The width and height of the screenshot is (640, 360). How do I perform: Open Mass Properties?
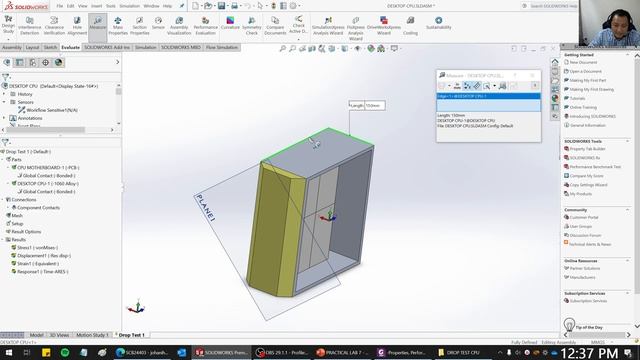tap(118, 26)
